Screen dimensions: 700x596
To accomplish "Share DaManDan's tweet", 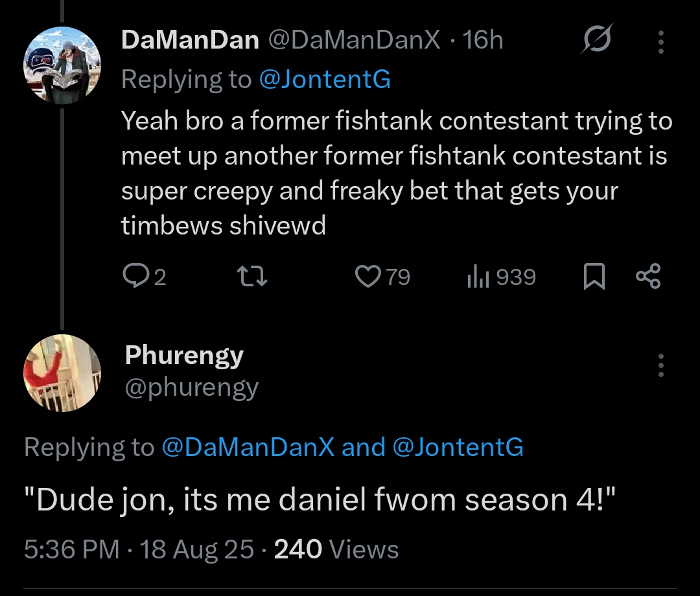I will 647,277.
